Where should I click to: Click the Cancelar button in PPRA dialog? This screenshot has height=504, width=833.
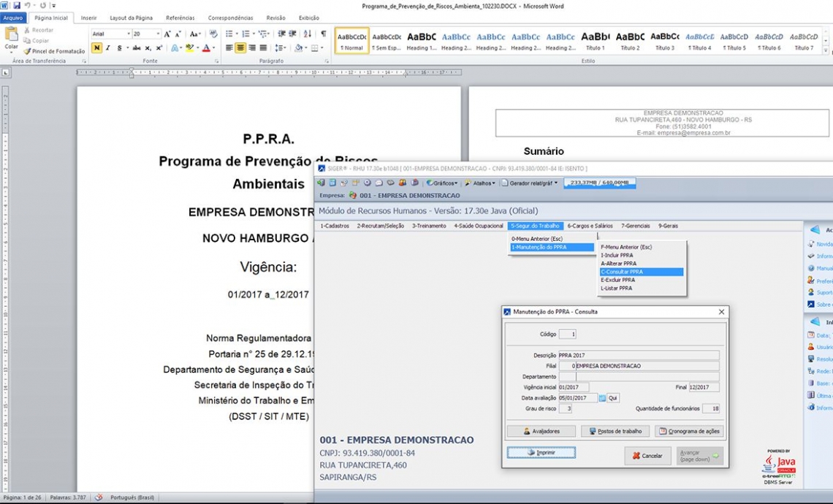(x=647, y=456)
